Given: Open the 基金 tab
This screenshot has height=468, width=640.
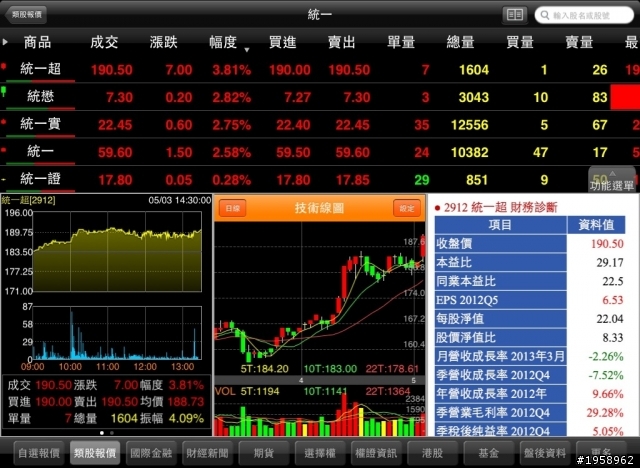Looking at the screenshot, I should click(x=489, y=453).
